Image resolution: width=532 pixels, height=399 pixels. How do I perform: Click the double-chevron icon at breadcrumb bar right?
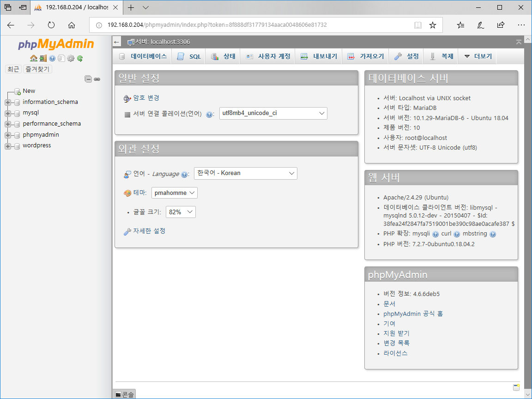click(x=519, y=42)
